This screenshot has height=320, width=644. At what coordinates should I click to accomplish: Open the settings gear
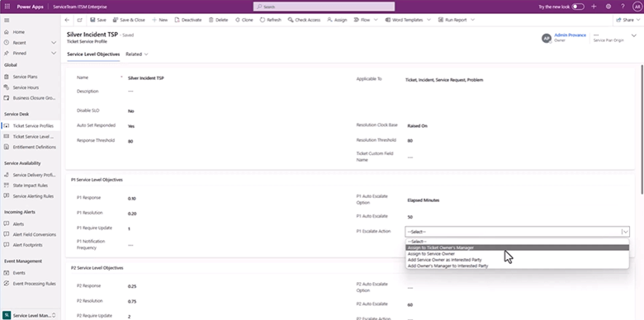(x=608, y=7)
